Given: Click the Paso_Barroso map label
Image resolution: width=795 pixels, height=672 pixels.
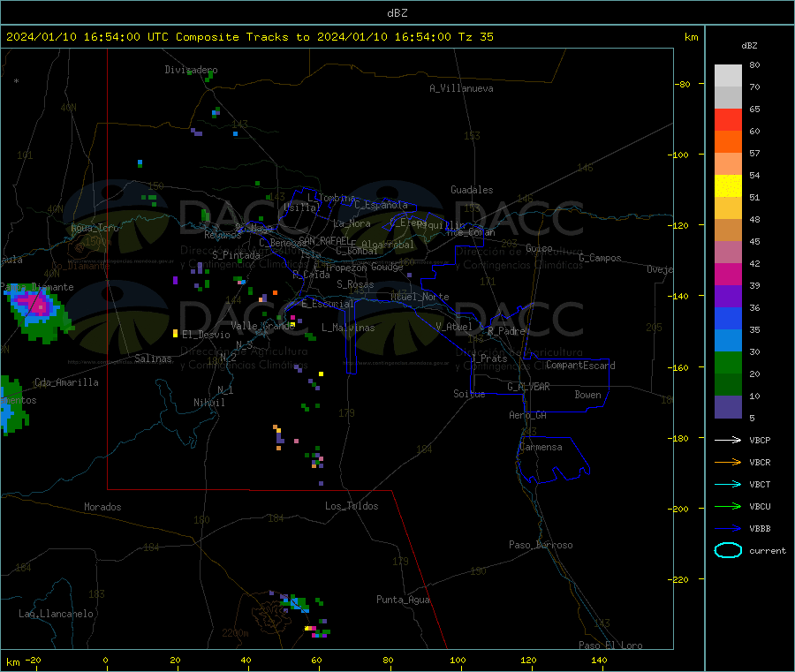Looking at the screenshot, I should click(x=541, y=545).
